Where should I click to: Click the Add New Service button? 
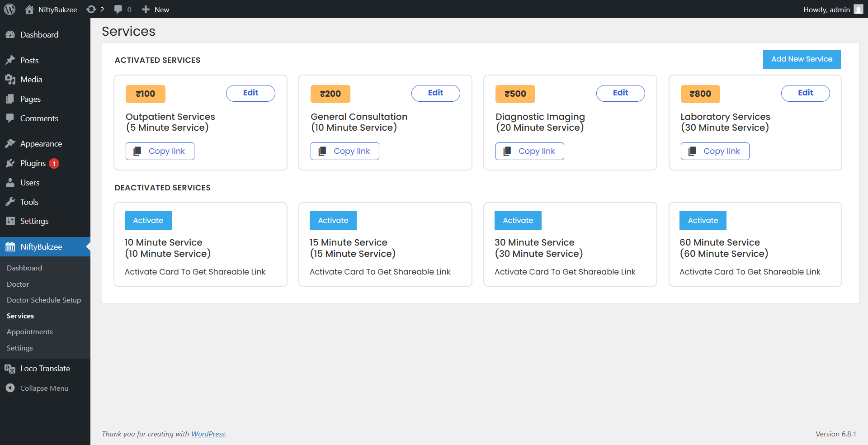click(x=802, y=59)
